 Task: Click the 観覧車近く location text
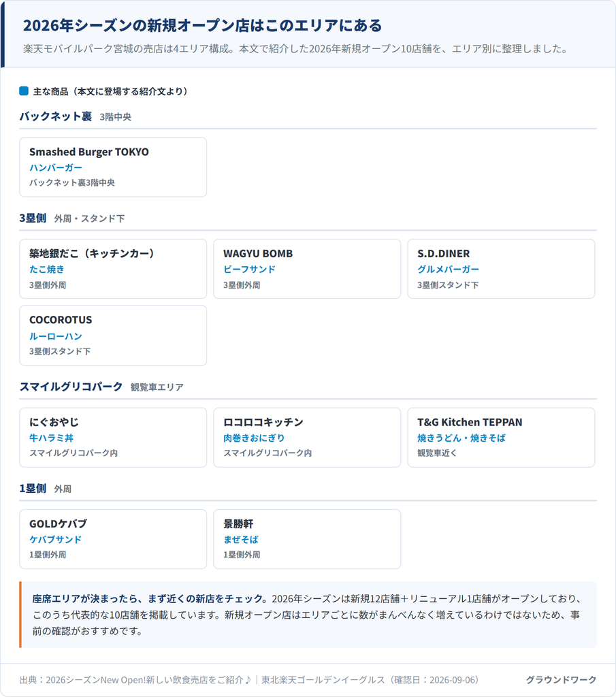437,453
